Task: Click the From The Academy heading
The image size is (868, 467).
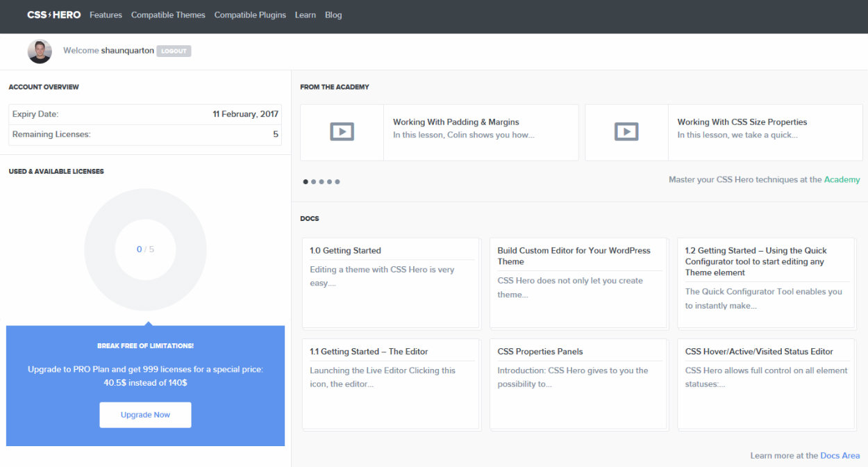Action: 335,87
